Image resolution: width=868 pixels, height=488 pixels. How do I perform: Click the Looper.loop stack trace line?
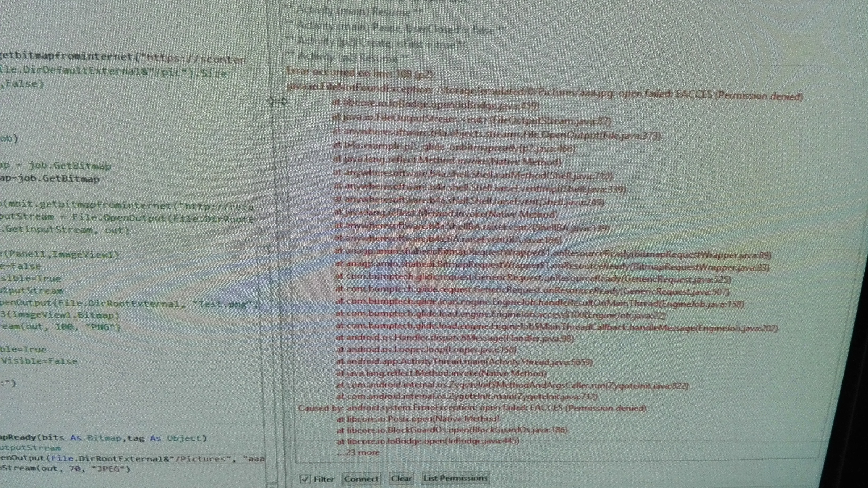[x=426, y=350]
